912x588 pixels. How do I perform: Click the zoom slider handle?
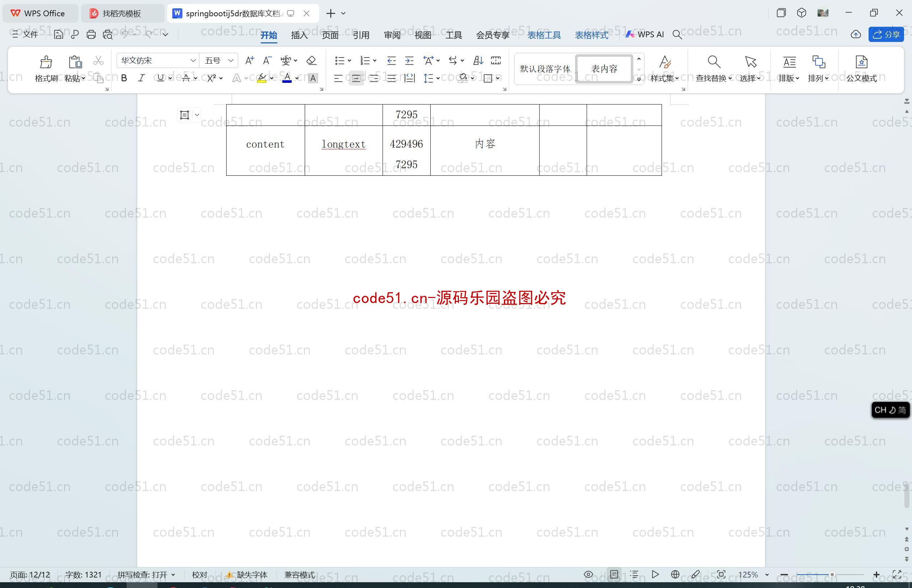832,575
